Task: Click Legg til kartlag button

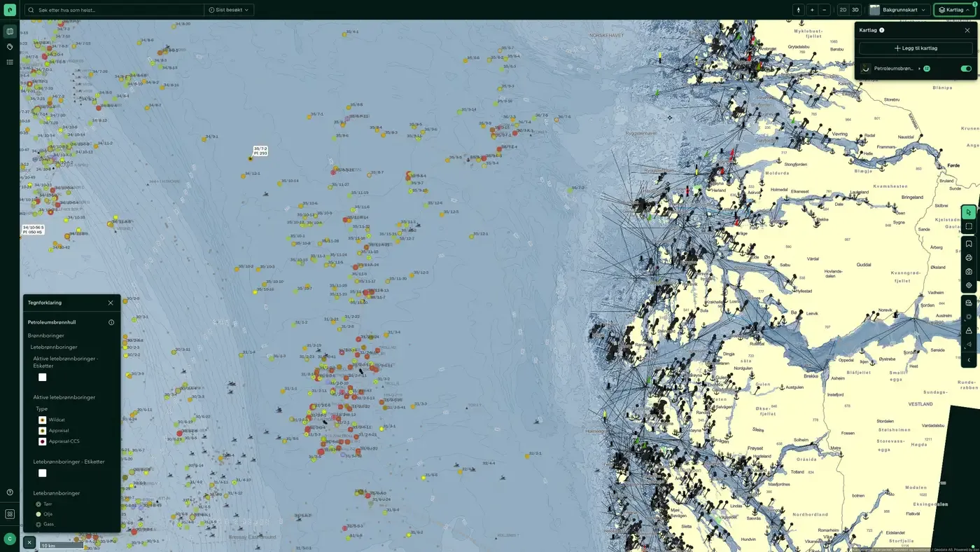Action: pos(916,48)
